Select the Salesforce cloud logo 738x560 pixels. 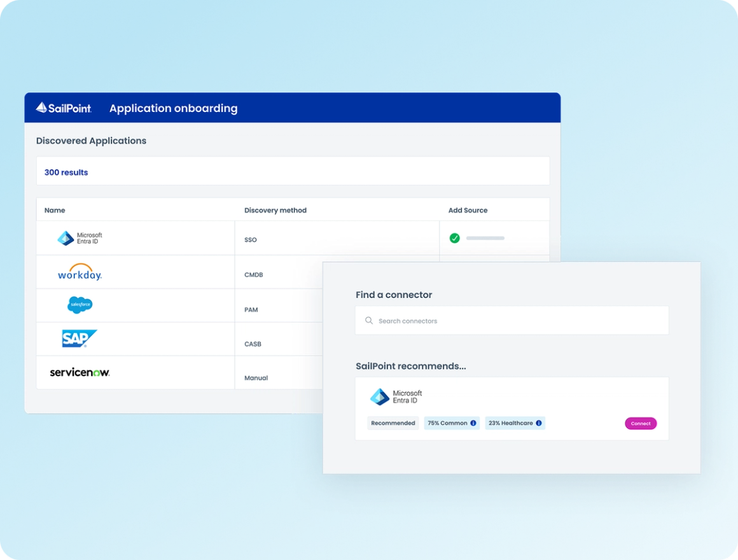pyautogui.click(x=80, y=305)
